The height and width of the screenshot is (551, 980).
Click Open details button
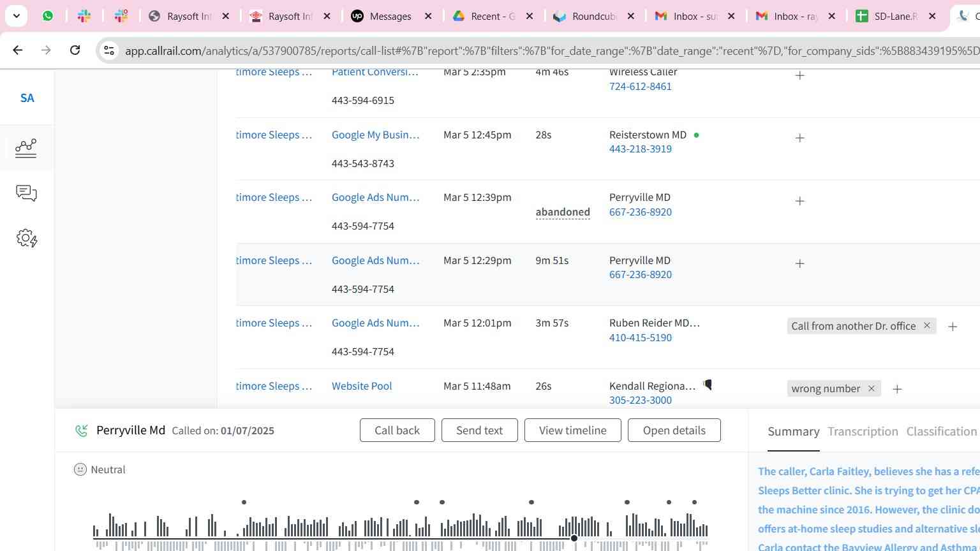674,430
